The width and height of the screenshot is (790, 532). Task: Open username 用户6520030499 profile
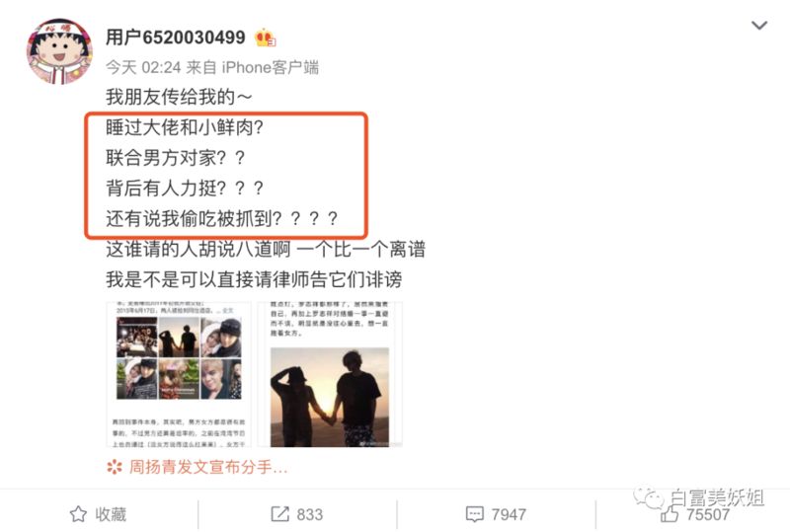[x=176, y=38]
